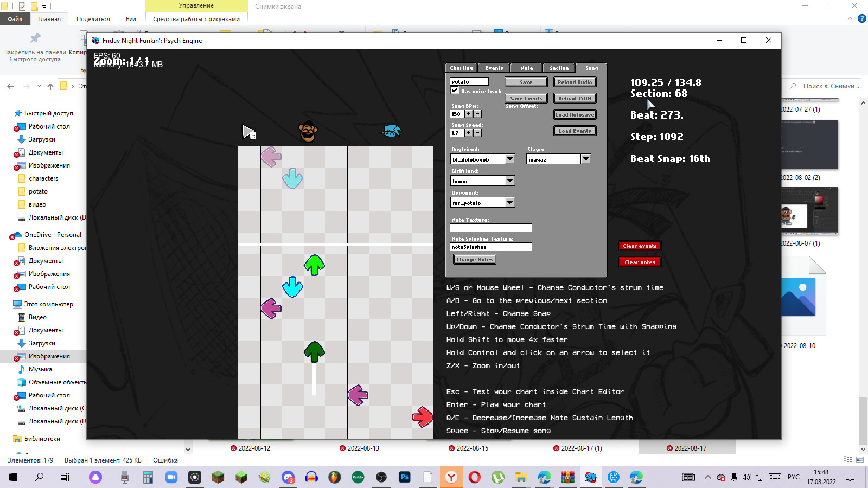Click the Change Notes button
The height and width of the screenshot is (488, 868).
475,259
